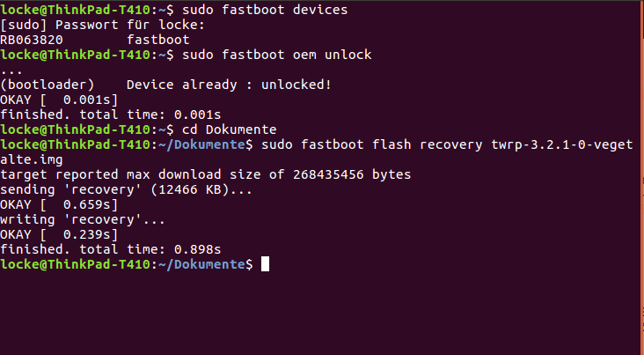The width and height of the screenshot is (644, 355).
Task: Click the 'sending 'recovery' (12466 KB)...' line
Action: [126, 189]
